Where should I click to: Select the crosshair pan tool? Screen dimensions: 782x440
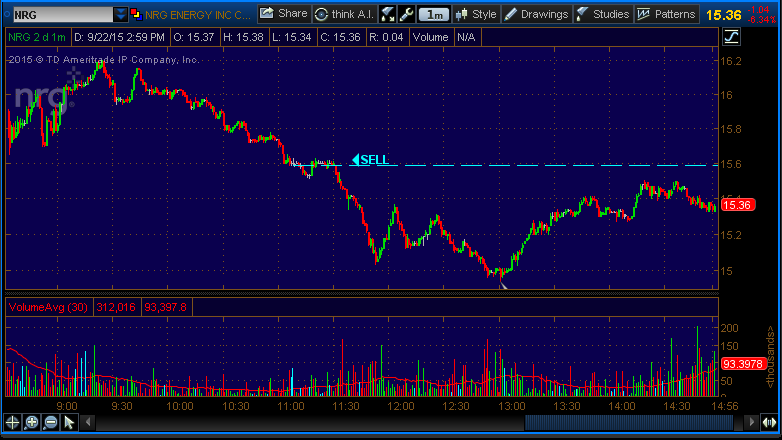(x=13, y=423)
